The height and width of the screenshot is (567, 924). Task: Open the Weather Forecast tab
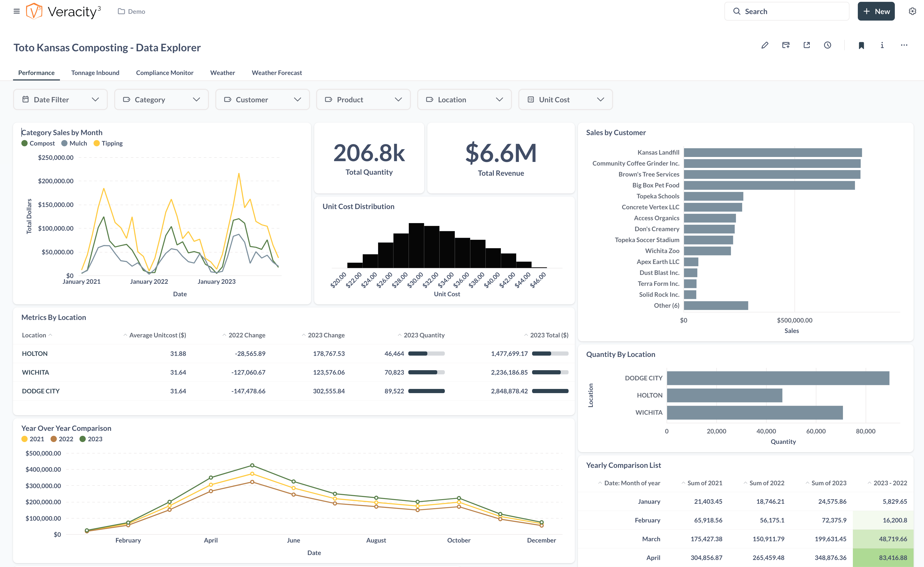click(x=276, y=72)
